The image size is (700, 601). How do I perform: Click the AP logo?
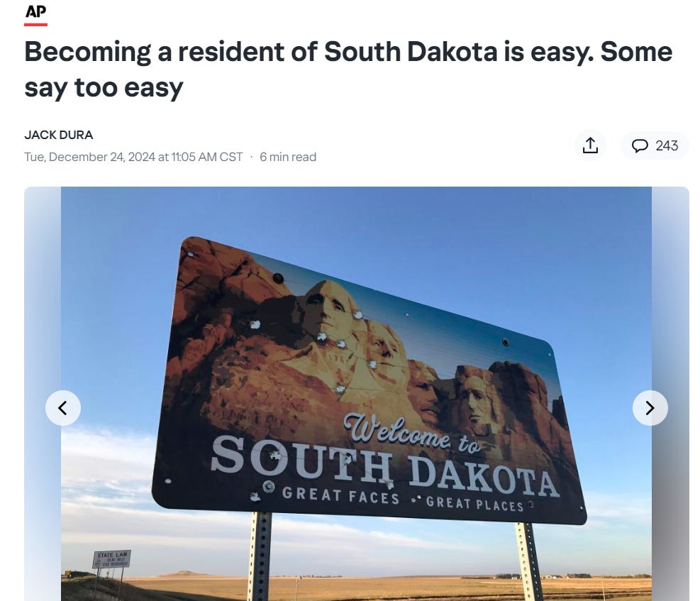35,11
